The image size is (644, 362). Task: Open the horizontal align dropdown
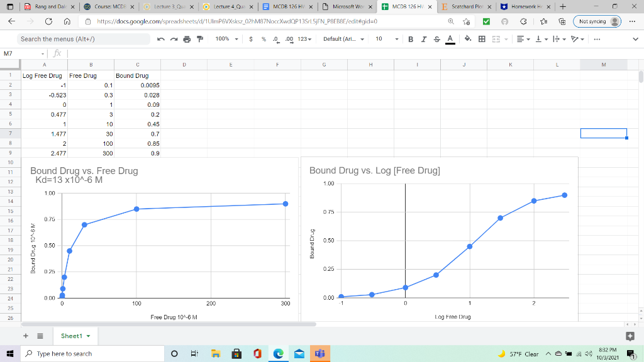pos(523,39)
